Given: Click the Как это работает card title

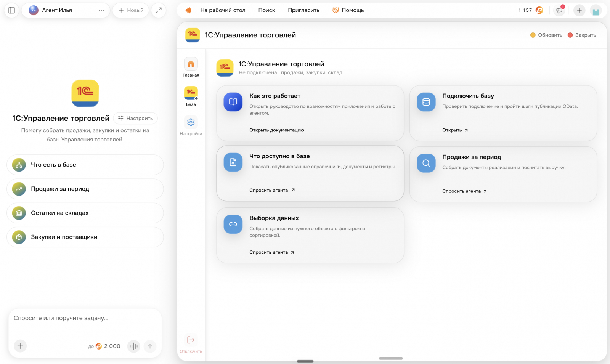Looking at the screenshot, I should click(x=275, y=96).
